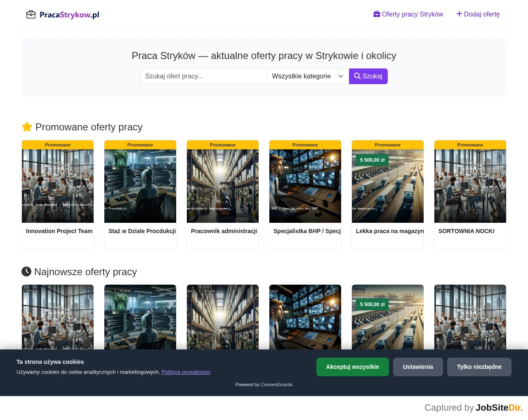Click the Promowane label above Innovation Project Team
The width and height of the screenshot is (528, 420).
(x=58, y=145)
